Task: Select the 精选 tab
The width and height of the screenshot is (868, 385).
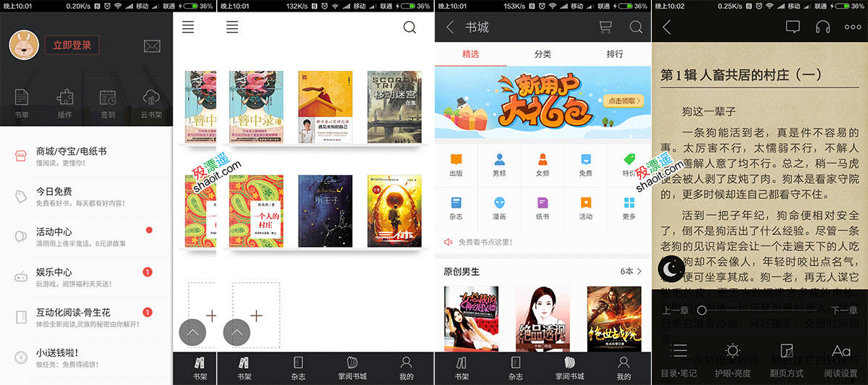Action: click(x=471, y=54)
